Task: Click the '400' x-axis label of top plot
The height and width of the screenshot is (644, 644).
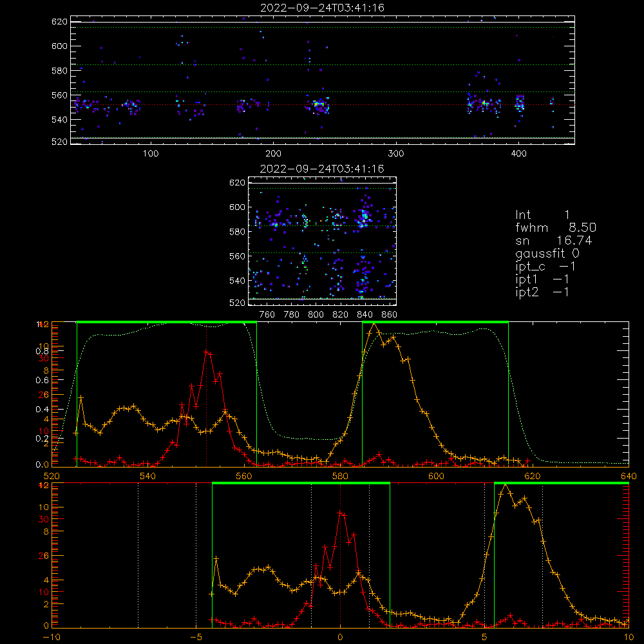Action: click(518, 154)
